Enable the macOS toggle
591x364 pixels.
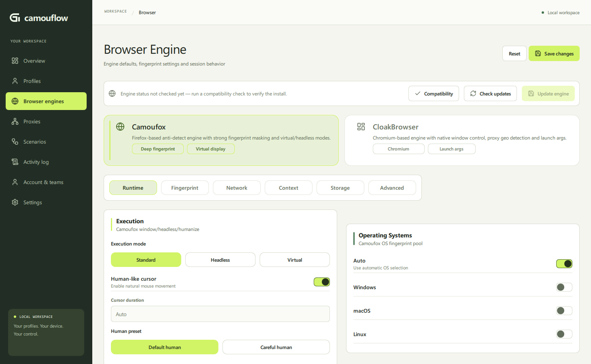(564, 311)
